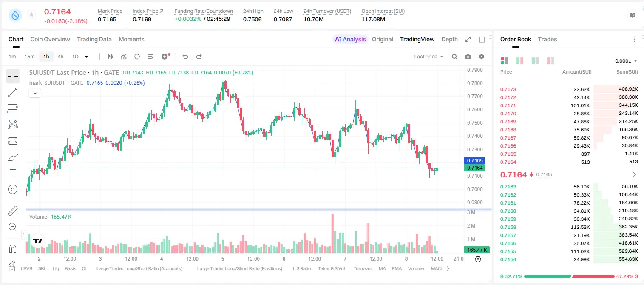This screenshot has width=644, height=285.
Task: Change order book 0.0001 precision dropdown
Action: [626, 61]
